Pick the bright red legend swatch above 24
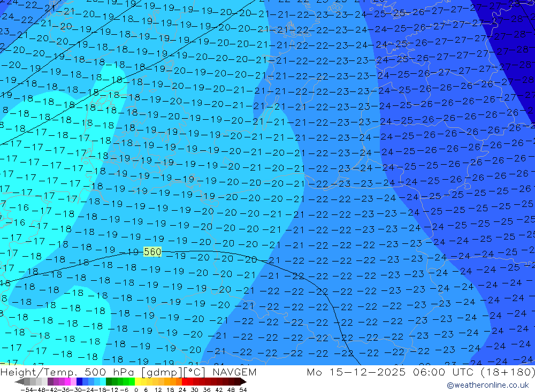 coord(185,382)
